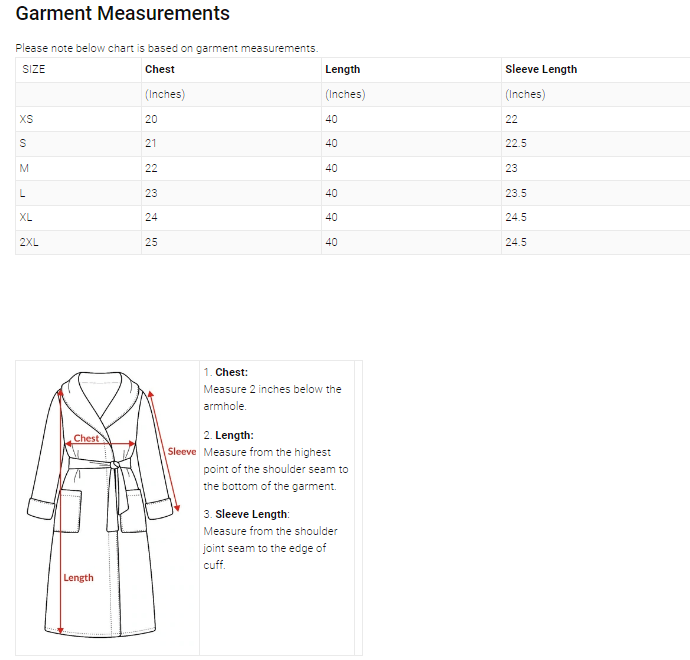Click red Chest label on robe diagram
This screenshot has width=690, height=660.
tap(87, 439)
